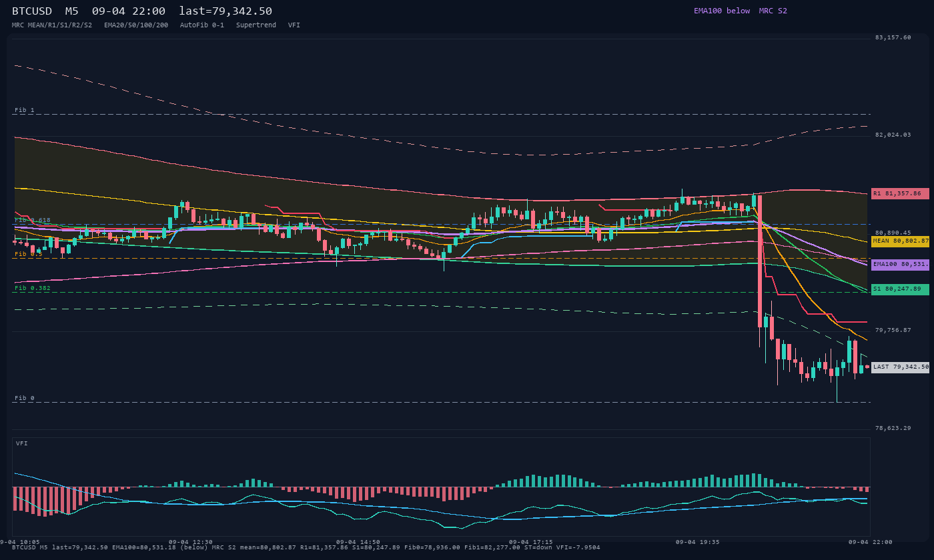Click the R1 81,357.86 price label
Image resolution: width=934 pixels, height=560 pixels.
click(900, 193)
